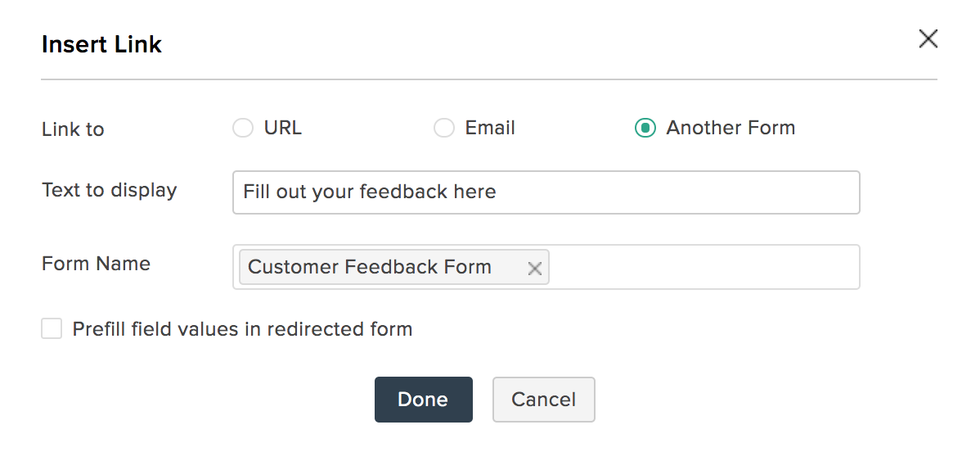Viewport: 980px width, 452px height.
Task: Focus the empty area of Form Name field
Action: (704, 267)
